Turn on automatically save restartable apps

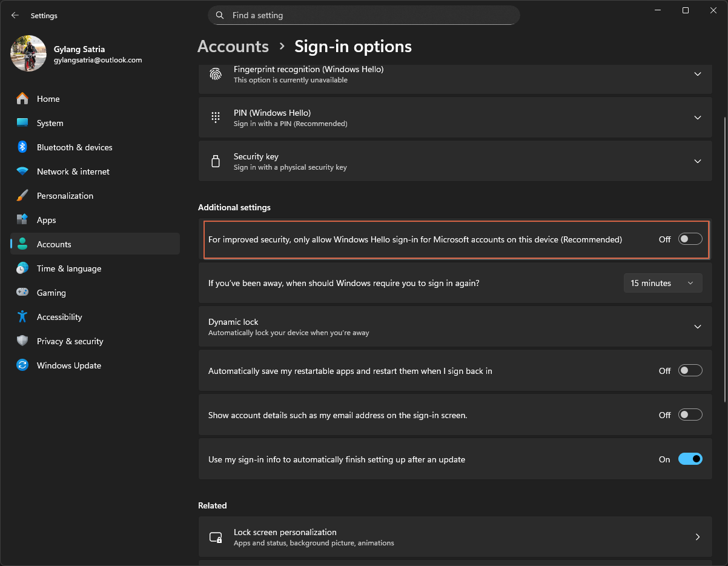690,371
